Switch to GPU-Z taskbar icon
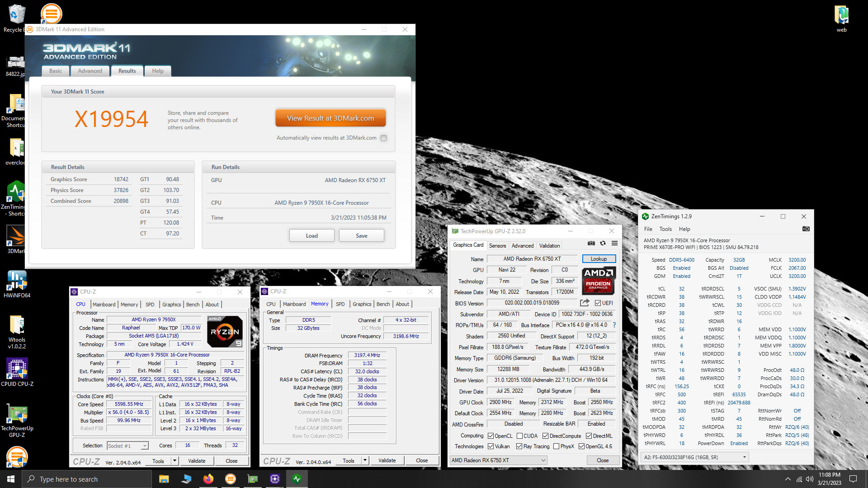 coord(252,479)
